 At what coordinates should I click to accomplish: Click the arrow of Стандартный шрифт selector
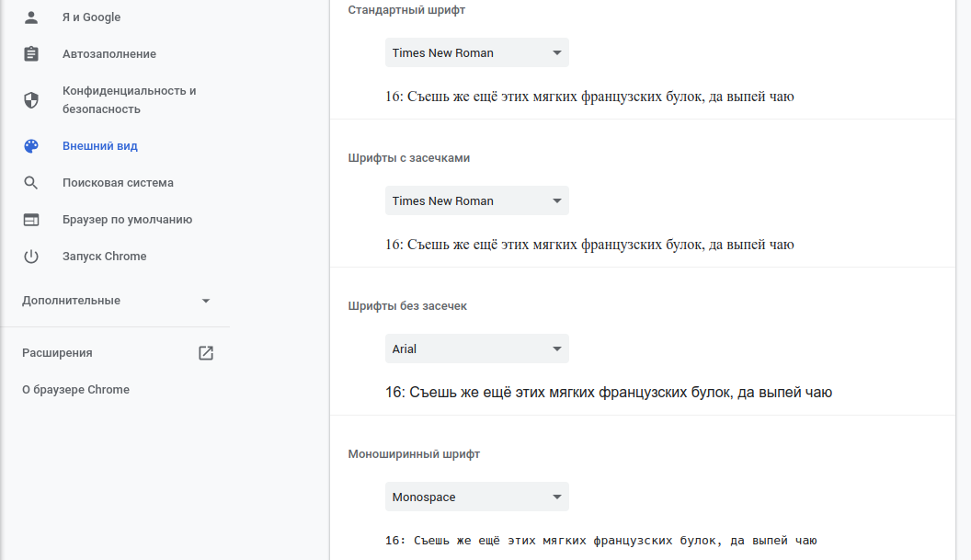click(556, 52)
